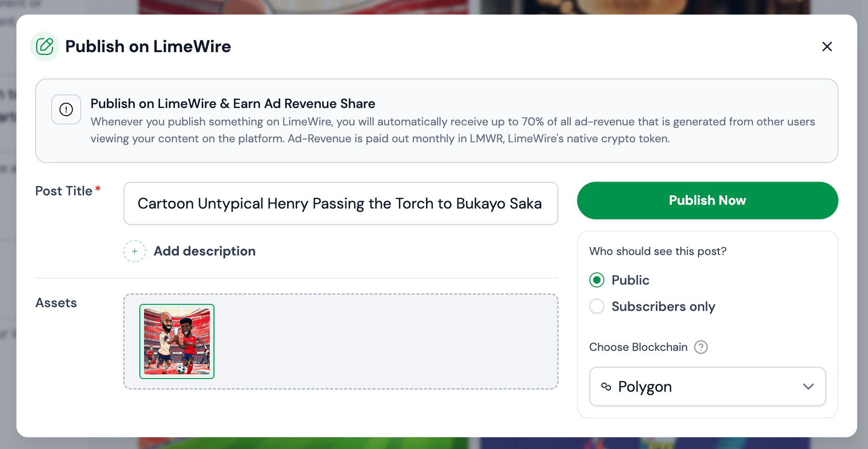Click the "Who should see this post?" heading
Screen dimensions: 868x449
657,251
